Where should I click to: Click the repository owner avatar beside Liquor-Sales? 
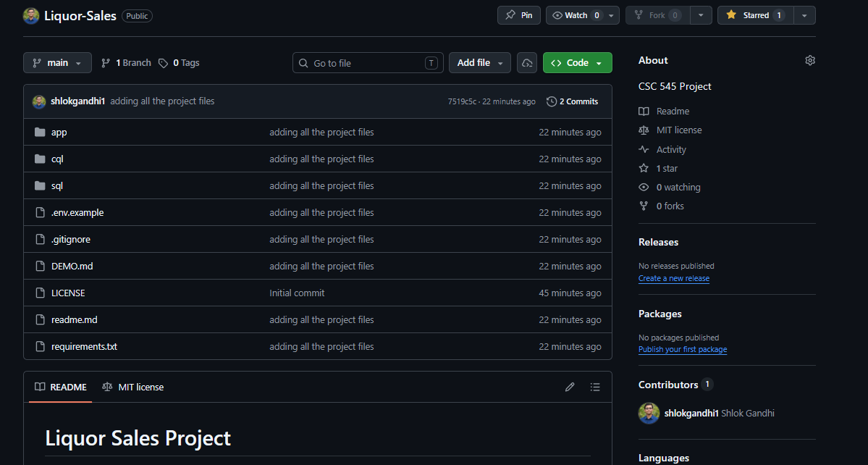[x=31, y=15]
